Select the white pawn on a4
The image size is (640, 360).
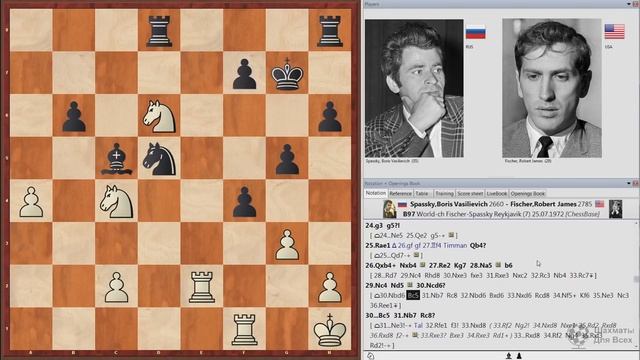tap(31, 202)
